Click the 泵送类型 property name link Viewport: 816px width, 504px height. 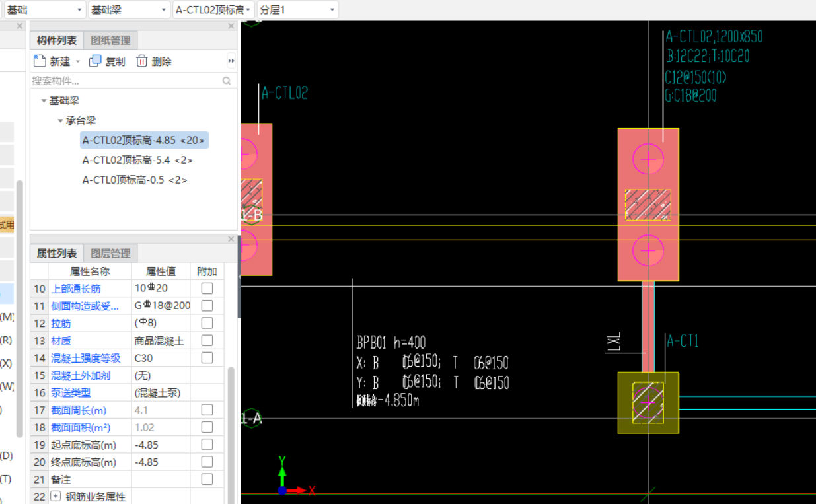(71, 392)
